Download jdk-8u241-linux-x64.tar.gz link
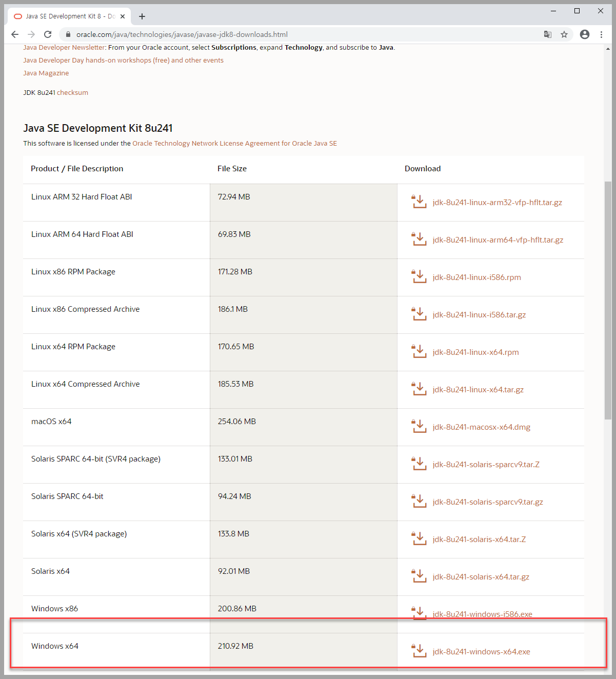616x679 pixels. [478, 389]
